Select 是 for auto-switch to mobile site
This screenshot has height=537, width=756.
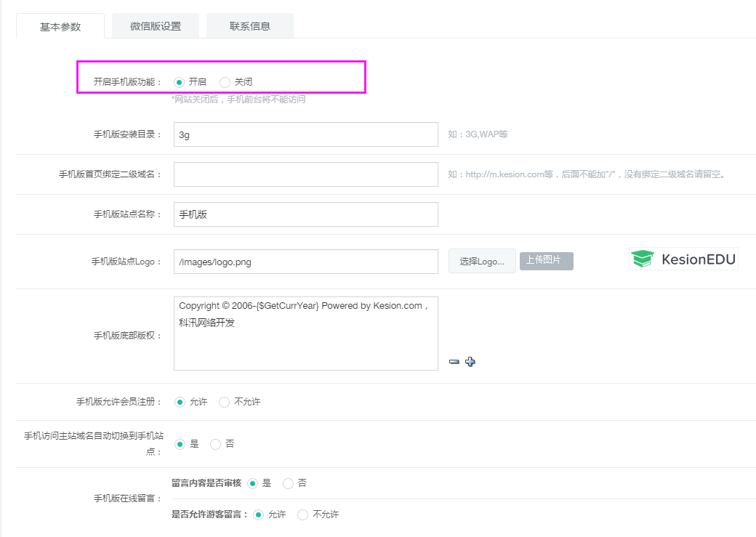click(x=180, y=444)
